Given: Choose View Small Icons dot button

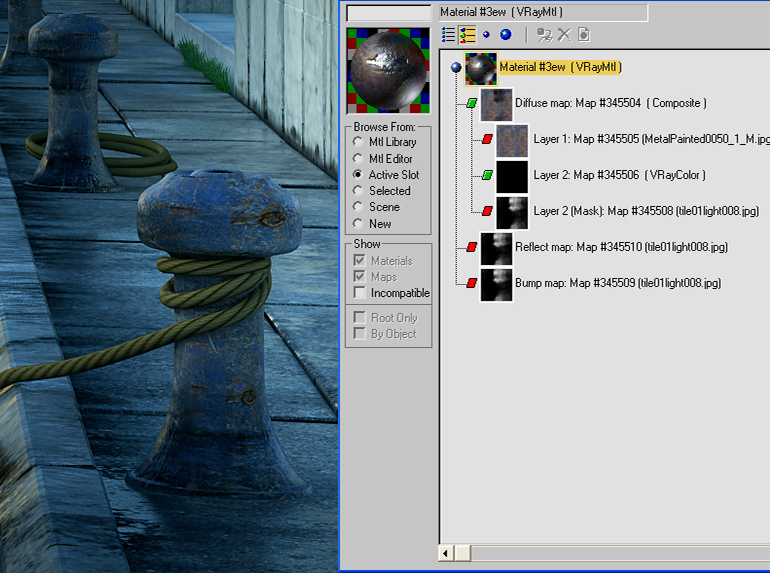Looking at the screenshot, I should (x=486, y=35).
